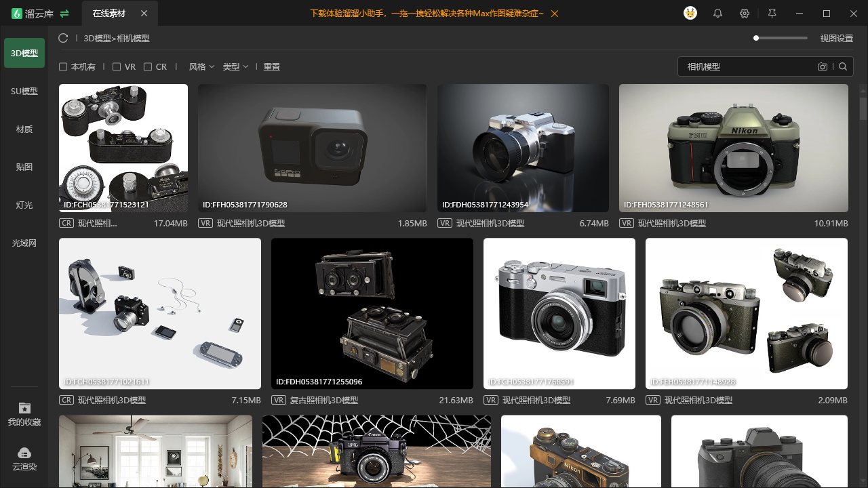Adjust the thumbnail size slider
Viewport: 868px width, 488px height.
point(781,38)
